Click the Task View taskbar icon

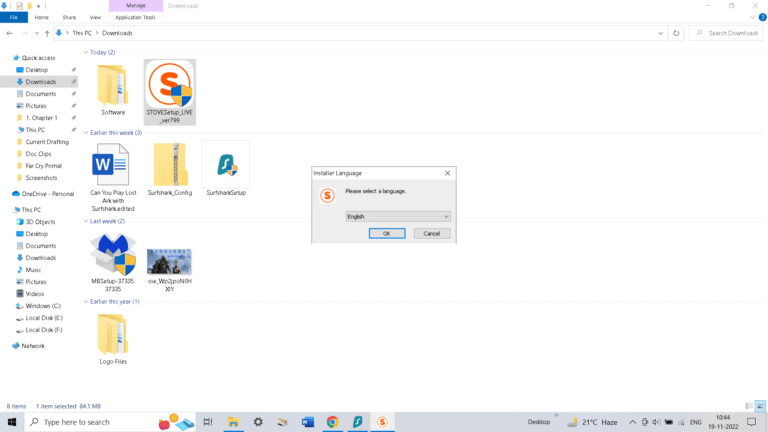tap(208, 422)
